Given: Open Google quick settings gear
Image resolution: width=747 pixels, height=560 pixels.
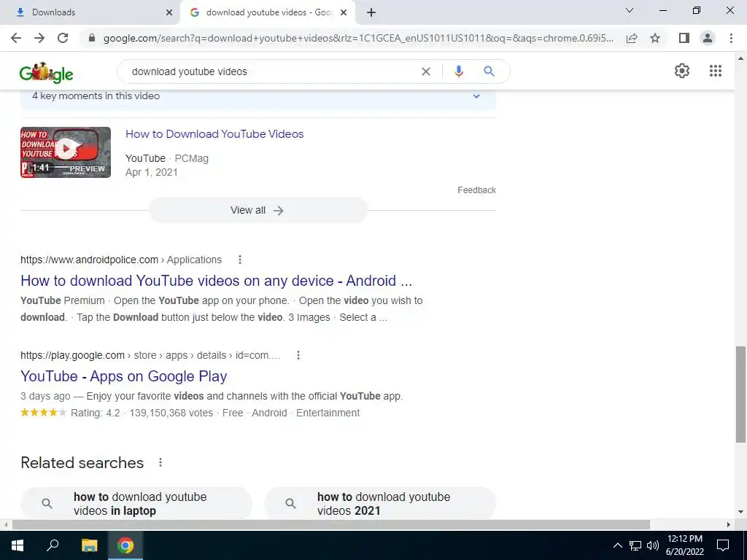Looking at the screenshot, I should [x=682, y=71].
